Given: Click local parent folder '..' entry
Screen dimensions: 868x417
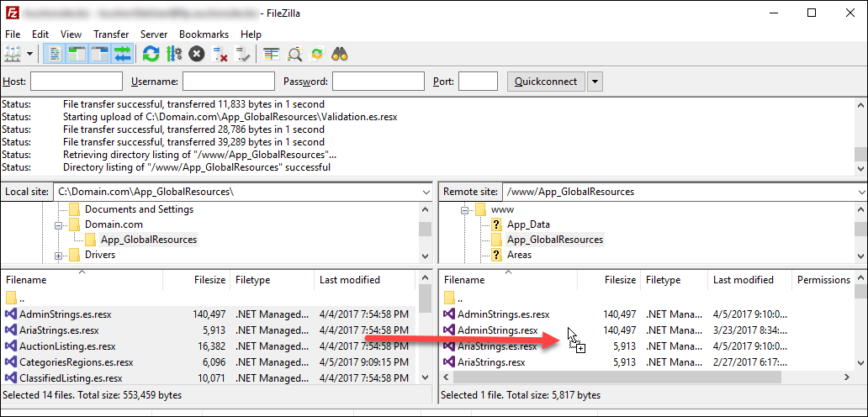Looking at the screenshot, I should pyautogui.click(x=15, y=298).
